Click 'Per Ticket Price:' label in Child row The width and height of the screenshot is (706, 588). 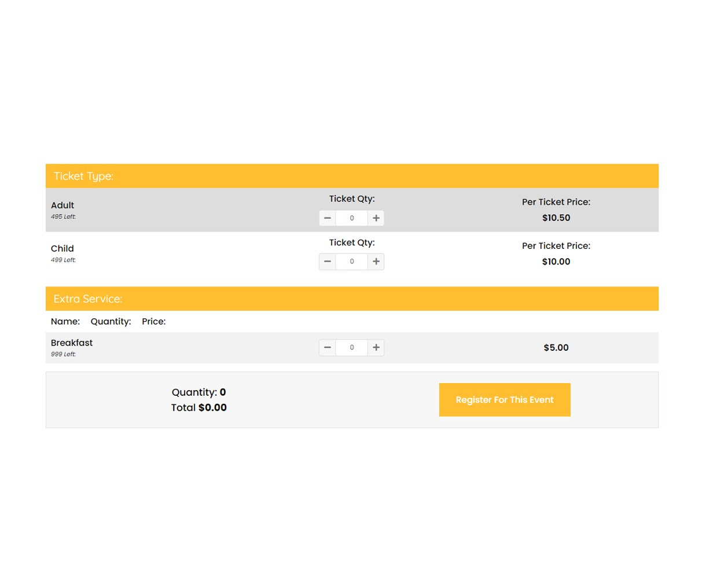[556, 246]
